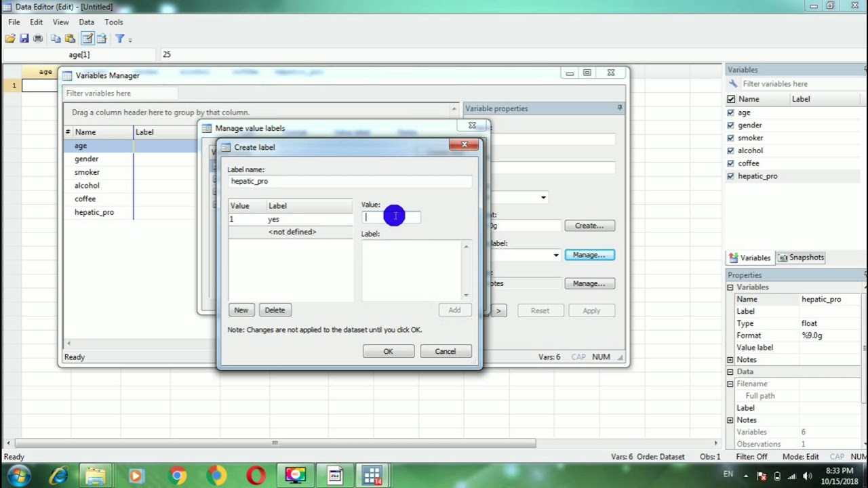Open the Data menu
Viewport: 868px width, 488px height.
point(86,22)
